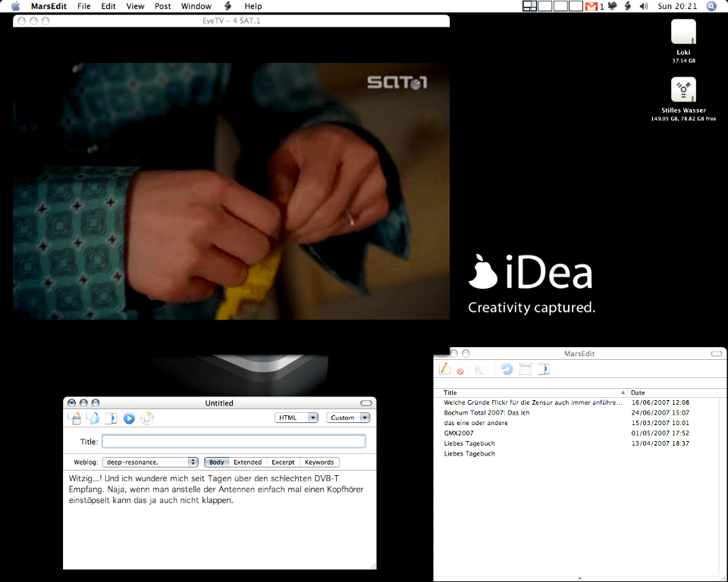Toggle the Title column sort arrow
This screenshot has height=582, width=728.
[x=623, y=393]
